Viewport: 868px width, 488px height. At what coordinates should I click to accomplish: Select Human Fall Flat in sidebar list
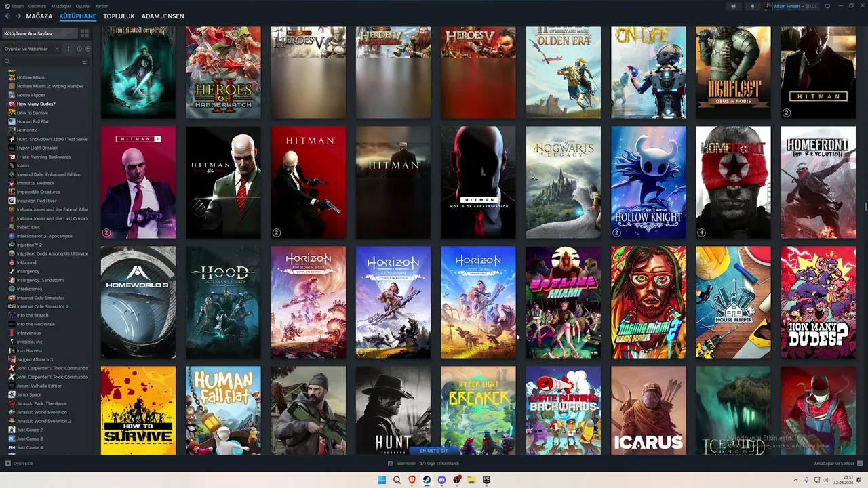coord(34,121)
